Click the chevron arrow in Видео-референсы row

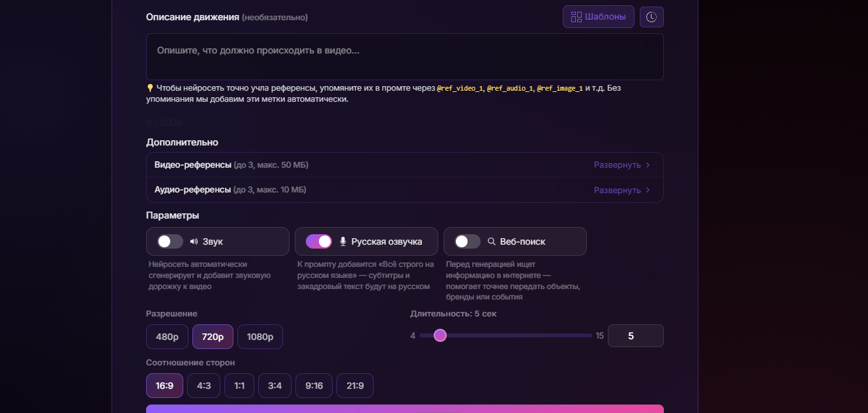pos(648,165)
